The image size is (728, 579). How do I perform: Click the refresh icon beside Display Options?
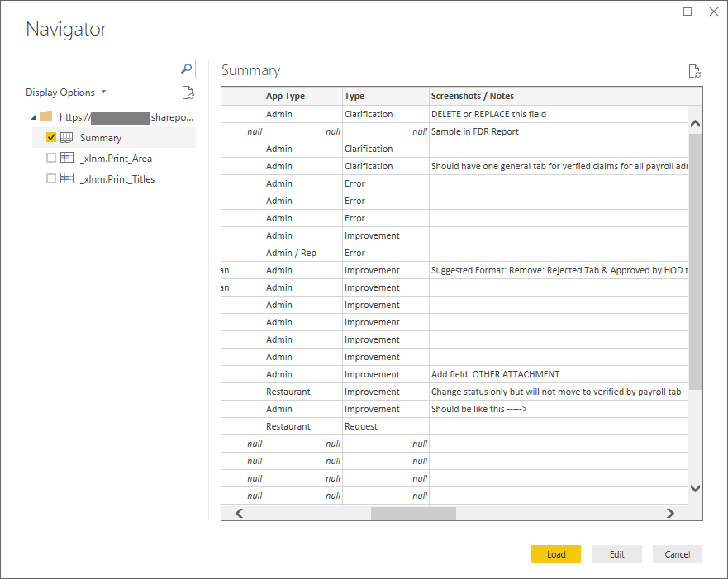point(188,93)
